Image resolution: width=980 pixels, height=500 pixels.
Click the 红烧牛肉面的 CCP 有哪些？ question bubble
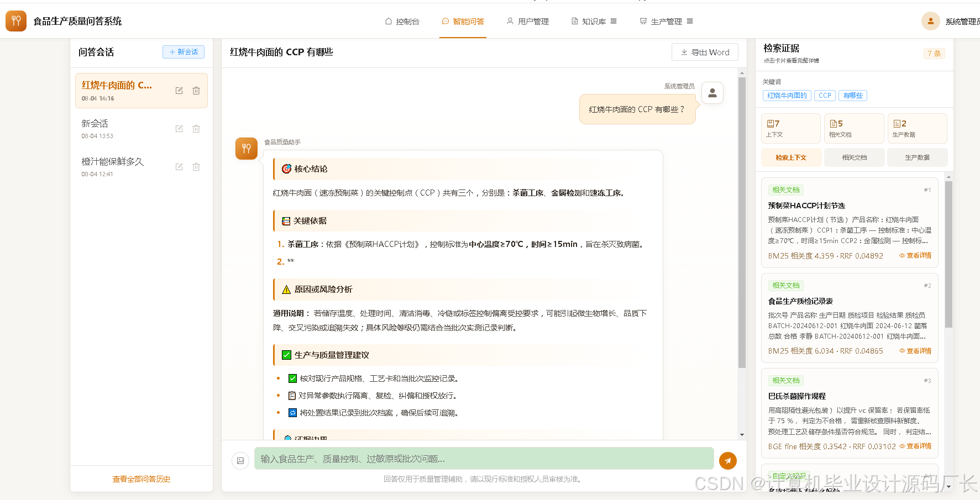637,109
